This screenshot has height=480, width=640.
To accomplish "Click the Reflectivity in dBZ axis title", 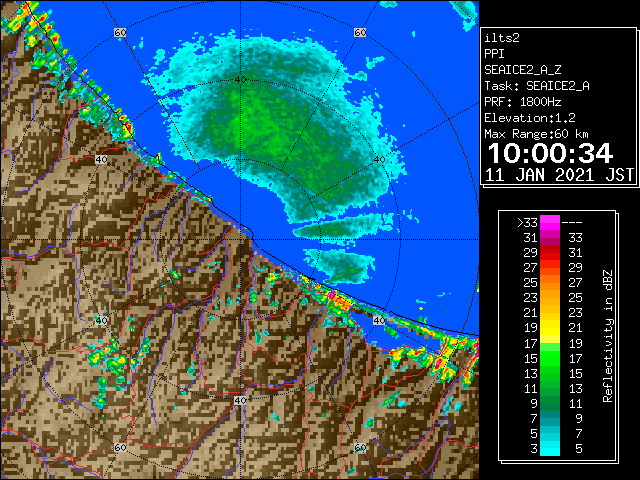I will pos(608,336).
